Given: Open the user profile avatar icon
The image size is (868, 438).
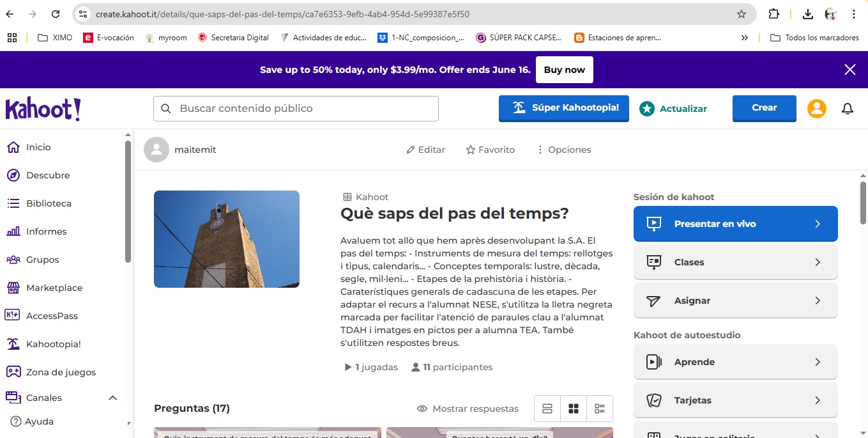Looking at the screenshot, I should [816, 109].
